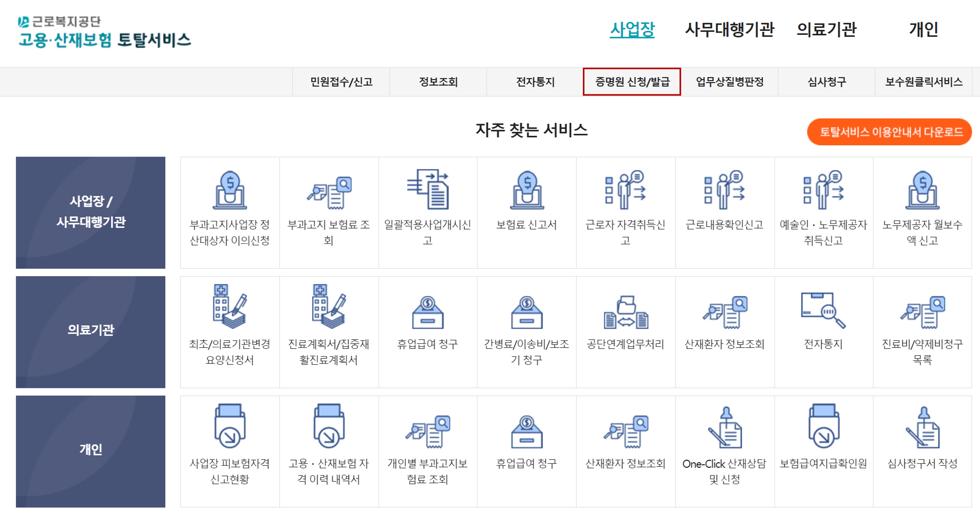Screen dimensions: 980x517
Task: Click the 공단연계업무처리 icon
Action: pyautogui.click(x=625, y=312)
